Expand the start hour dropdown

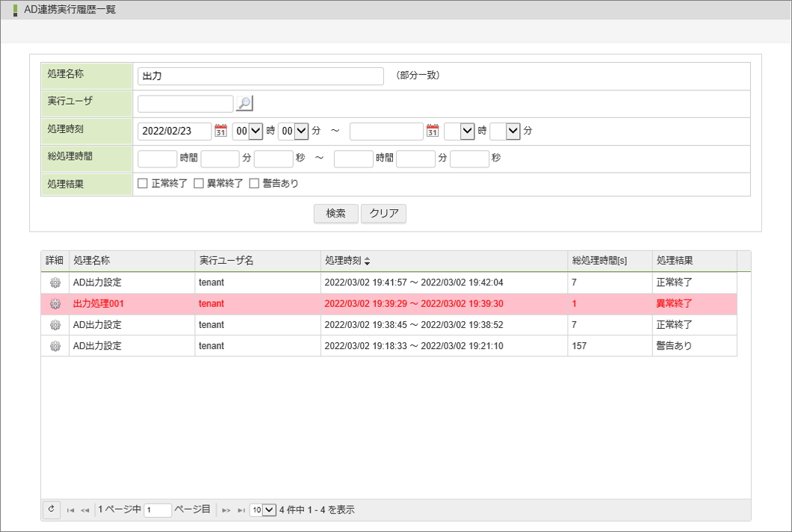pyautogui.click(x=248, y=131)
